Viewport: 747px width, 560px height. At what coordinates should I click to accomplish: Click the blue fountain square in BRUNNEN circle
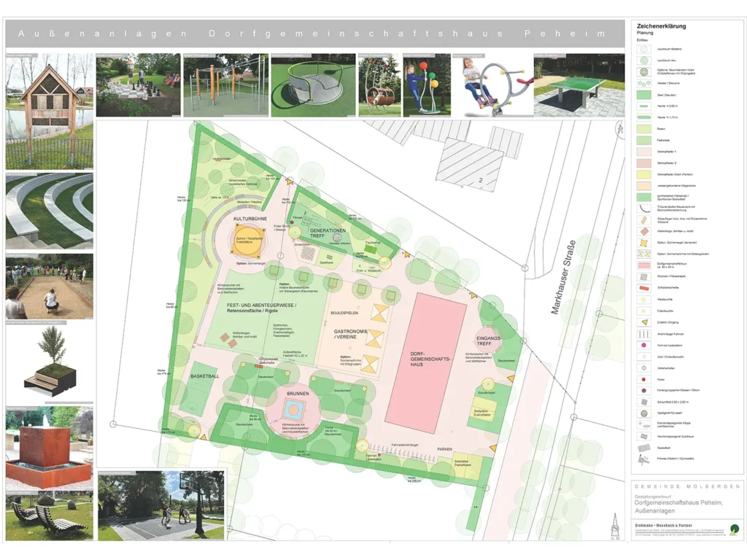[293, 410]
